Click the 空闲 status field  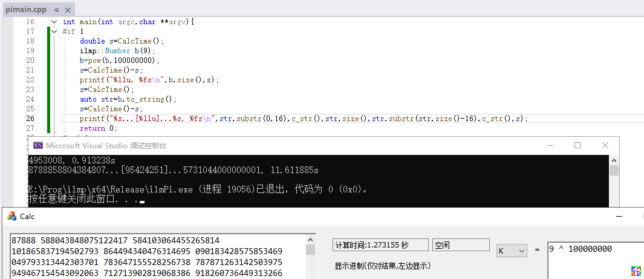[460, 245]
